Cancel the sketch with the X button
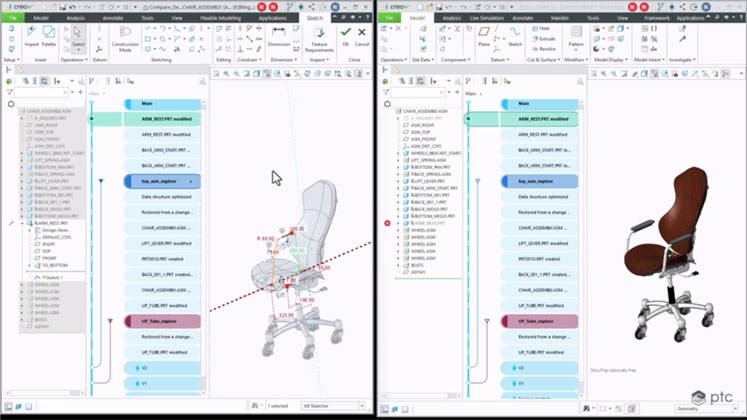Image resolution: width=747 pixels, height=420 pixels. pos(362,32)
